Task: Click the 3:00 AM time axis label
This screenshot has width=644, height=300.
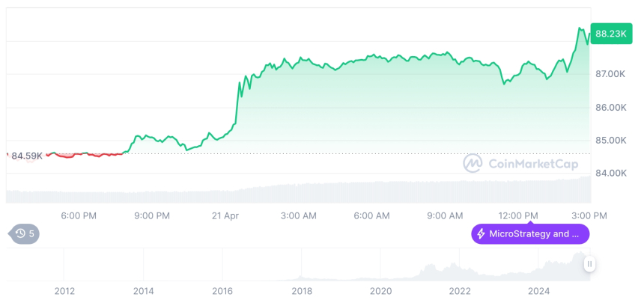Action: [x=299, y=216]
